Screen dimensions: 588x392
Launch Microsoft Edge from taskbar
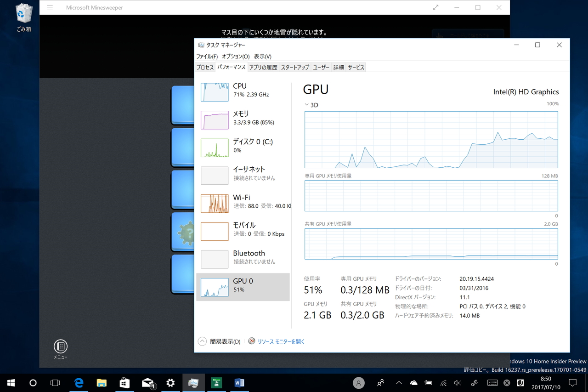pyautogui.click(x=79, y=383)
